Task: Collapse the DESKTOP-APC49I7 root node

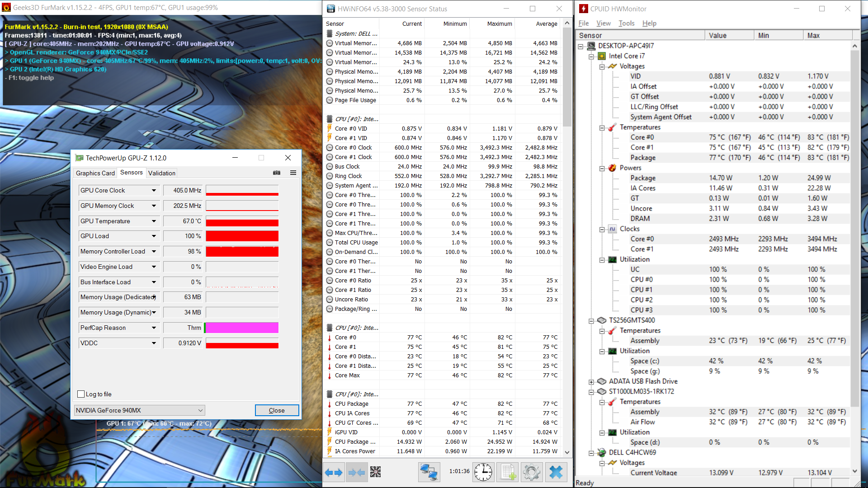Action: coord(581,46)
